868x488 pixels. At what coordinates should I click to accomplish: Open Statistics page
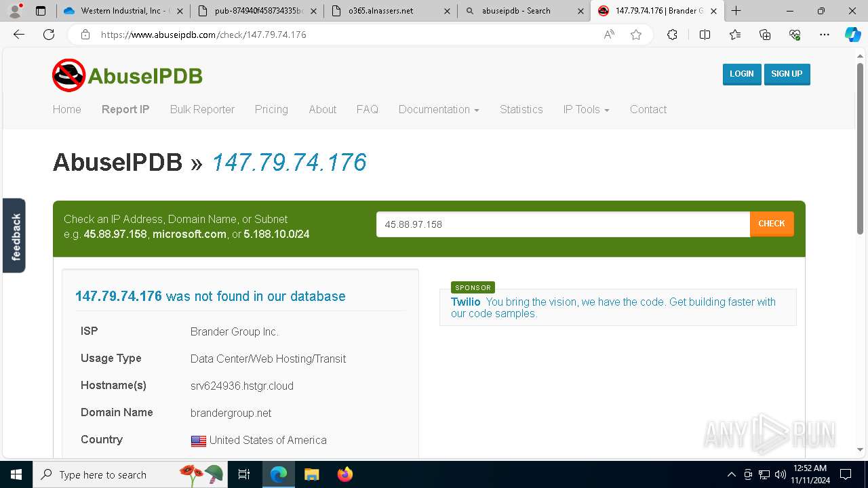(521, 109)
